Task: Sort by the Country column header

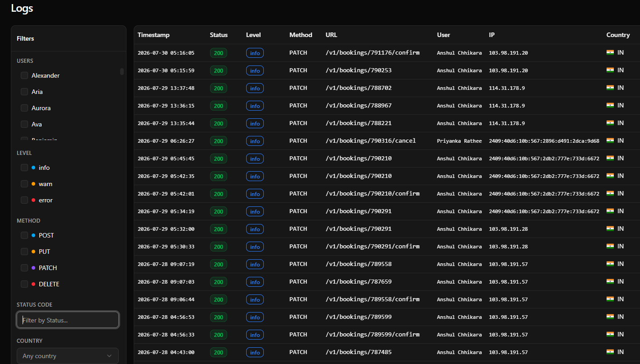Action: point(618,35)
